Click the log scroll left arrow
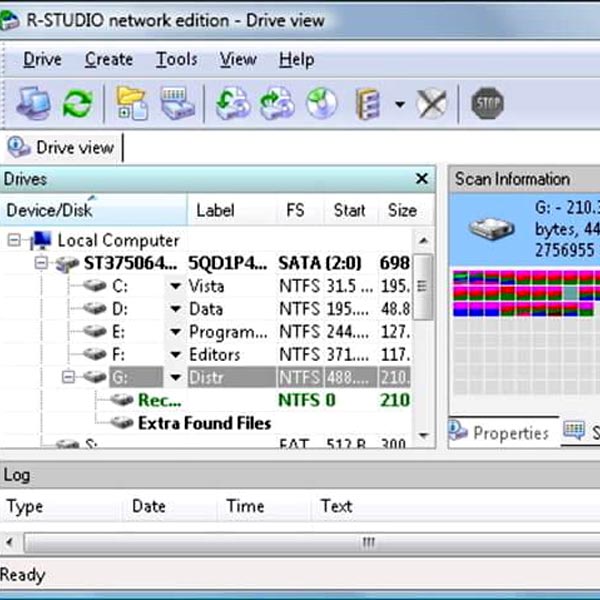Screen dimensions: 600x600 (10, 543)
